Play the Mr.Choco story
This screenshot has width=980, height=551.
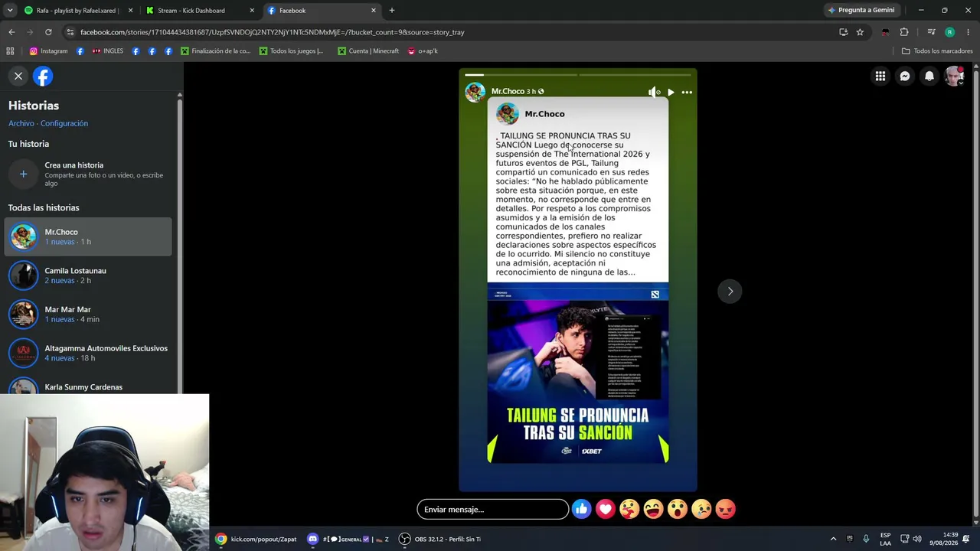671,92
